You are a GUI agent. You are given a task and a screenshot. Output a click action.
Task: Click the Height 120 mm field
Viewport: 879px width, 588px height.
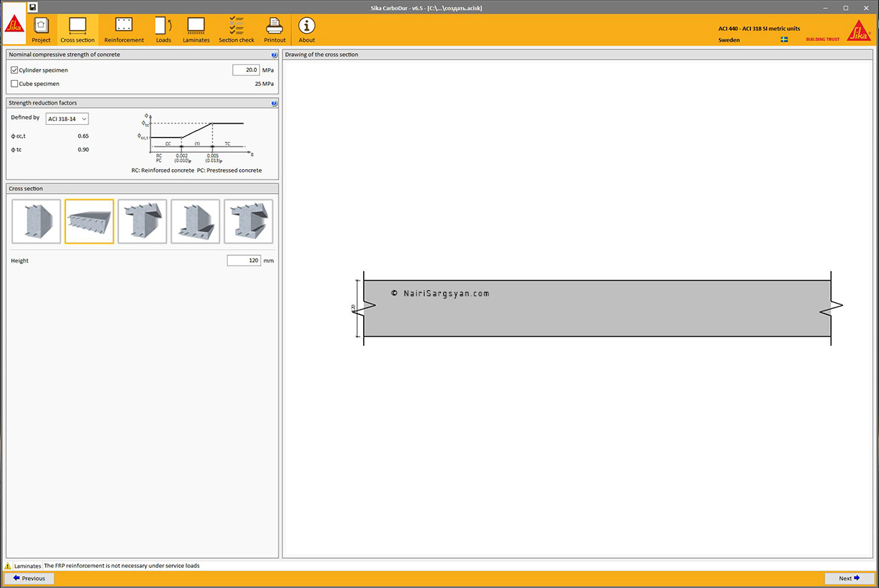(244, 260)
